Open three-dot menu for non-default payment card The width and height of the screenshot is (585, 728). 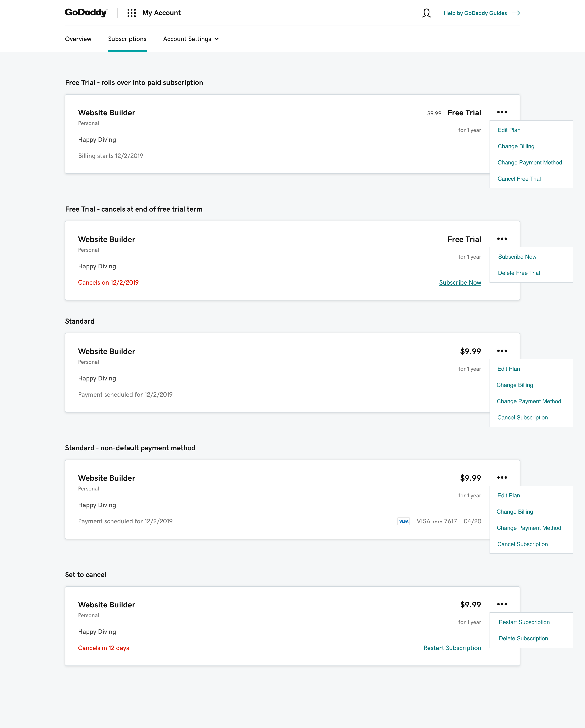tap(502, 477)
